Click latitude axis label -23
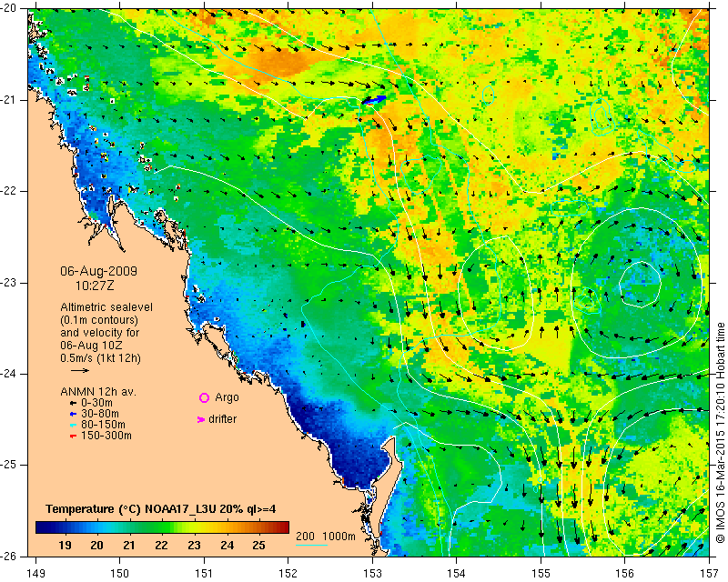Image resolution: width=728 pixels, height=582 pixels. point(8,283)
